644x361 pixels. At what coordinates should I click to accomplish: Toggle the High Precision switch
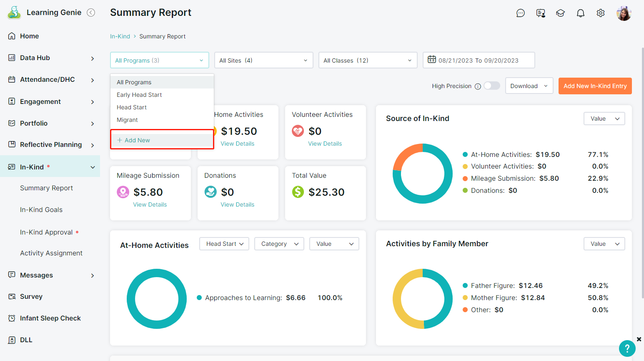click(492, 86)
